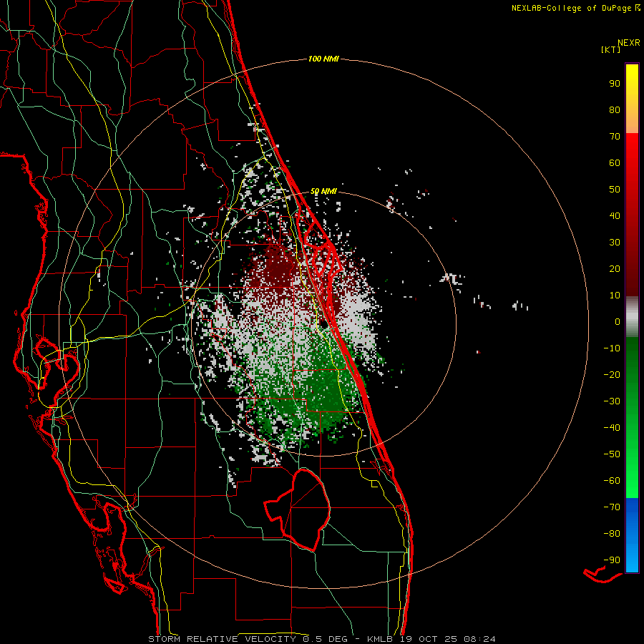Screen dimensions: 644x644
Task: Click the [KT] units label
Action: pyautogui.click(x=611, y=49)
